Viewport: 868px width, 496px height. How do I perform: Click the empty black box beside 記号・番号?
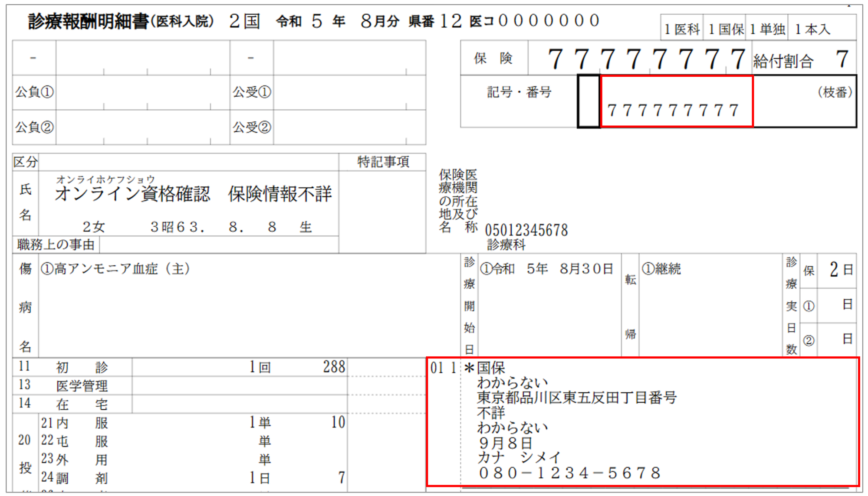tap(589, 101)
